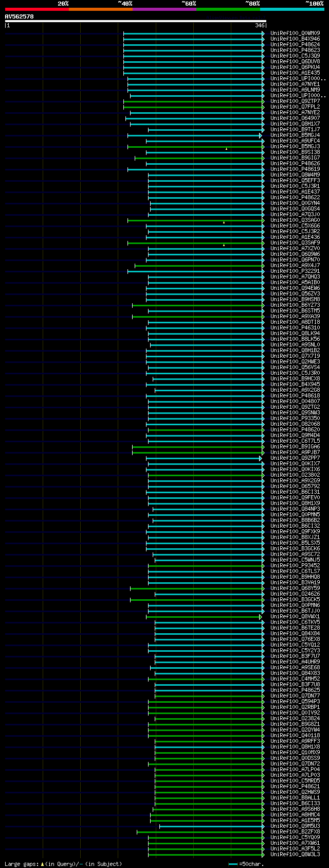329x868 pixels.
Task: Select the UniRef100_O23802 label
Action: tap(295, 475)
